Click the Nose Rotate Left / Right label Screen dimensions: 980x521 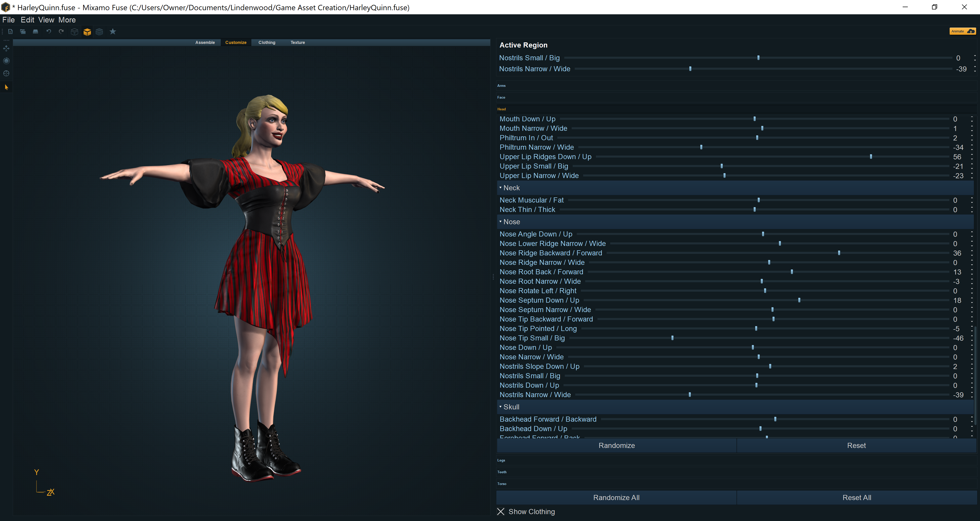[537, 291]
